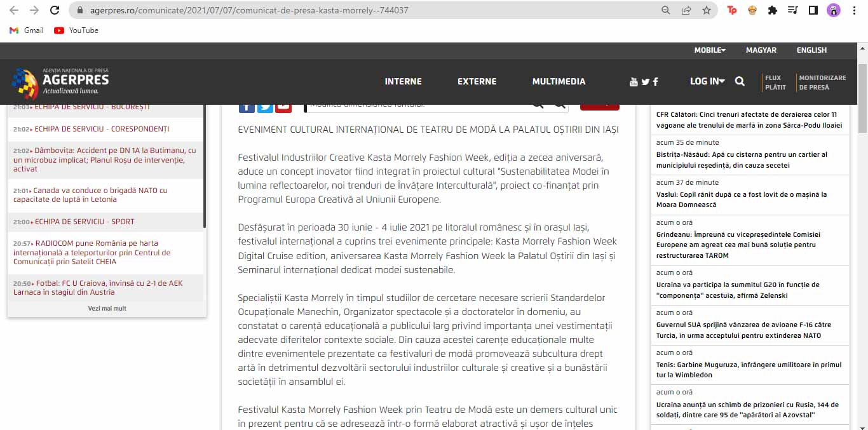Click the left news list scrollbar
This screenshot has width=868, height=430.
point(204,165)
